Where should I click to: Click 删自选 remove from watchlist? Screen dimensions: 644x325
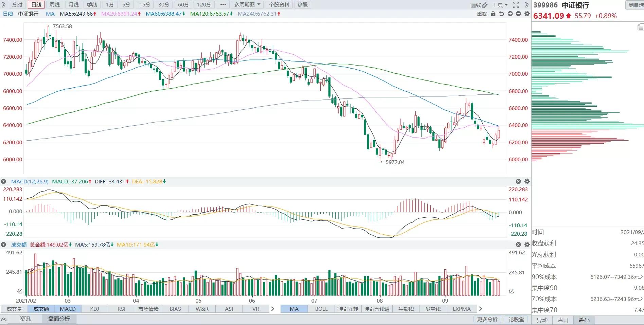(635, 5)
